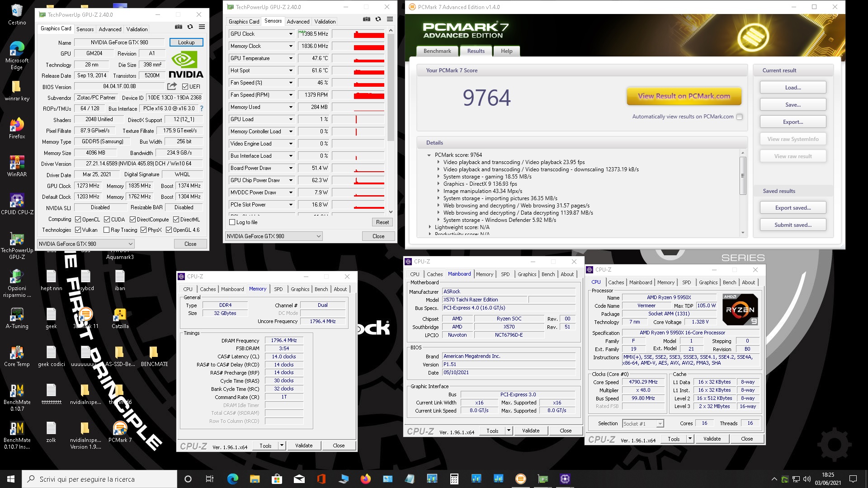
Task: Open Tools dropdown arrow in CPU-Z Memory window
Action: 282,446
